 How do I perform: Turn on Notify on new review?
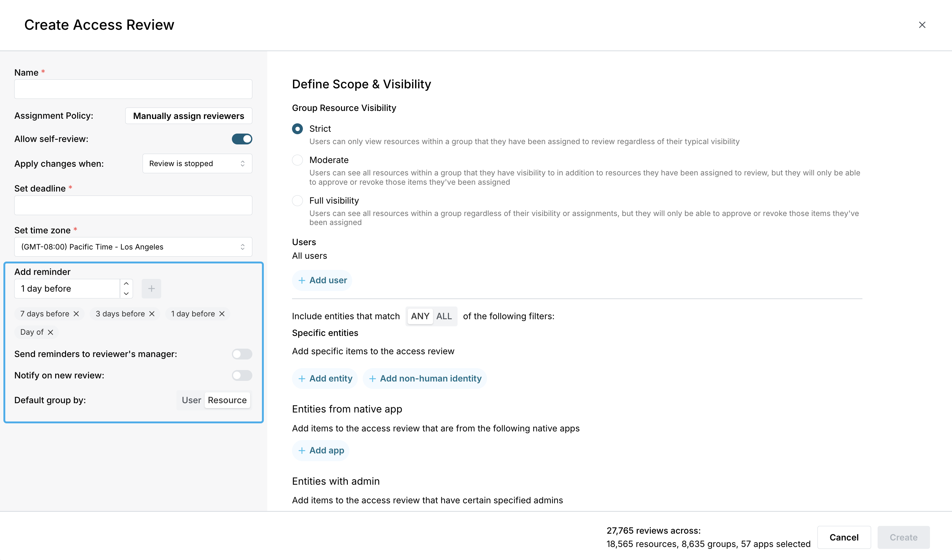242,375
